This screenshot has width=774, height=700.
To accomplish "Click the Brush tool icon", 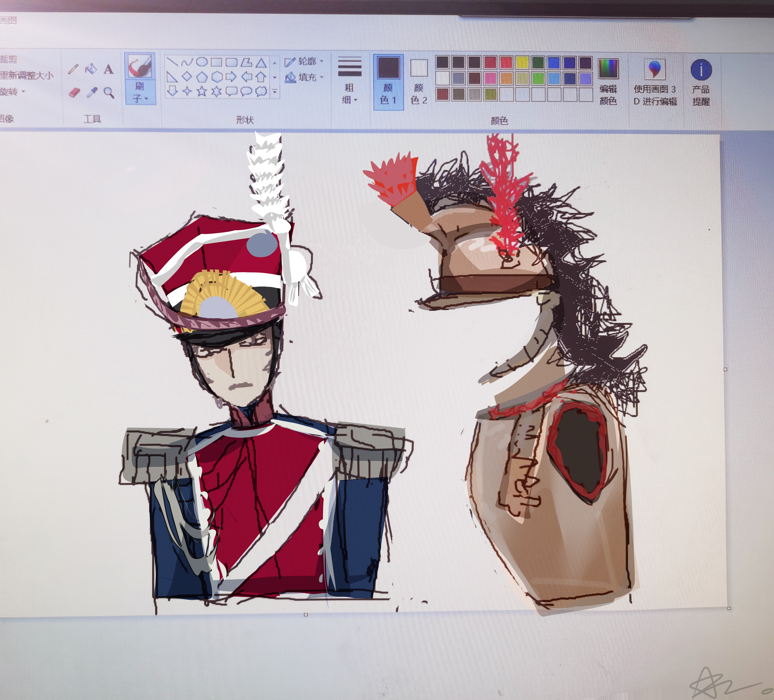I will [140, 67].
